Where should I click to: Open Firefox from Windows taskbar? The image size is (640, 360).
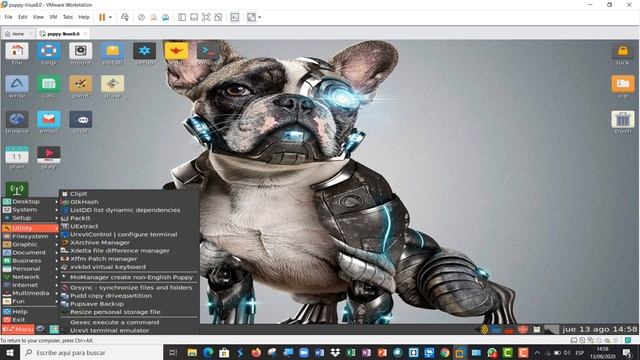tap(256, 352)
